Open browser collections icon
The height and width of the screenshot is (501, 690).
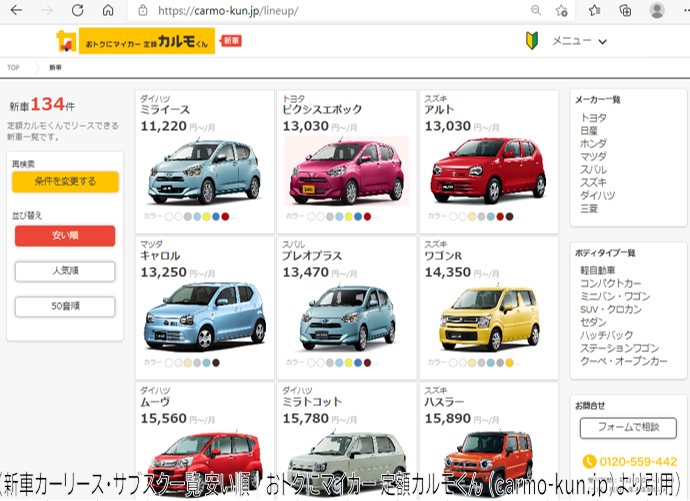625,10
